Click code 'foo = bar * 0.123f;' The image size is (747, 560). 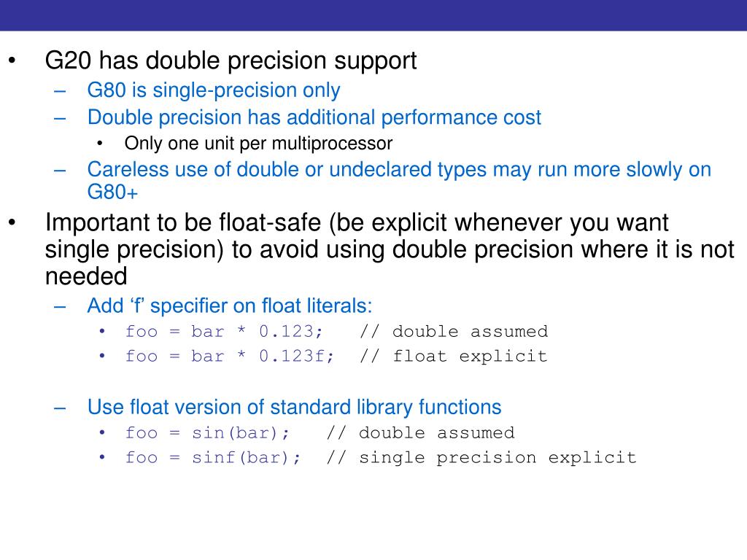tap(229, 356)
